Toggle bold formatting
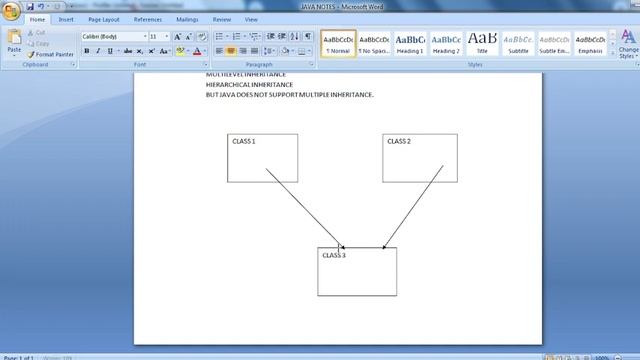 click(x=87, y=51)
